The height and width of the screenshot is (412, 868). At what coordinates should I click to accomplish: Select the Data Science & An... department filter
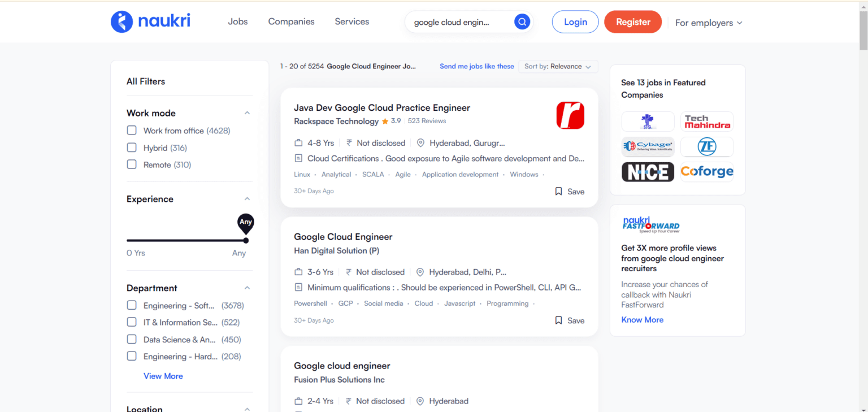pyautogui.click(x=131, y=339)
